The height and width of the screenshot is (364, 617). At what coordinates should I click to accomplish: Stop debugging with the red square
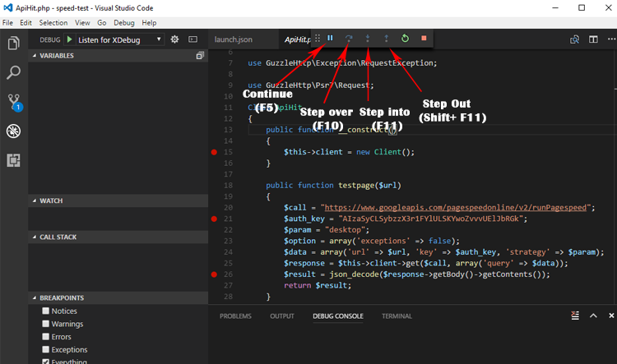424,39
